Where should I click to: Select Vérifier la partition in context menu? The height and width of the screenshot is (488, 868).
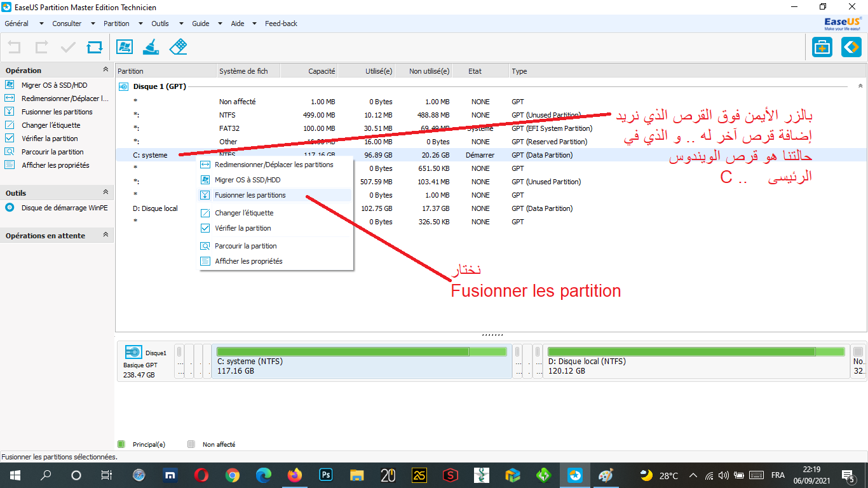(276, 228)
